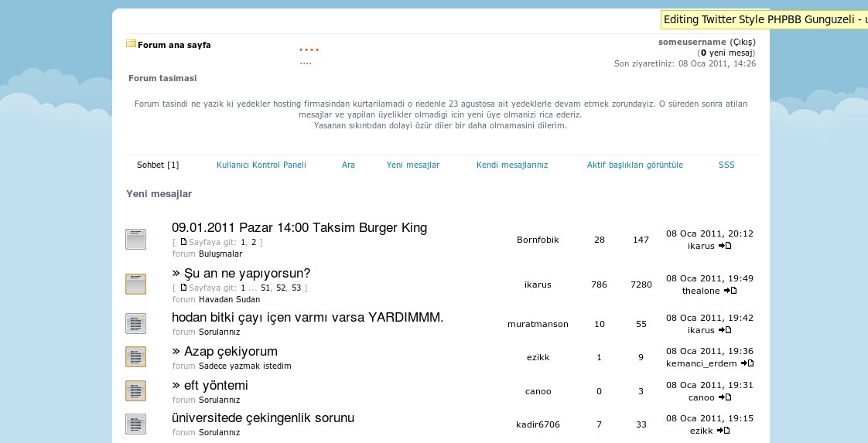Go to page 52 of Şu an ne yapıyorsun
The height and width of the screenshot is (443, 868).
pyautogui.click(x=281, y=288)
